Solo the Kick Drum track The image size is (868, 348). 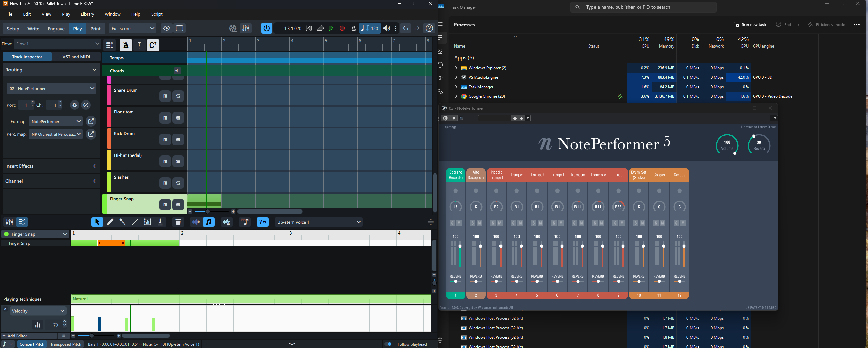pos(178,140)
